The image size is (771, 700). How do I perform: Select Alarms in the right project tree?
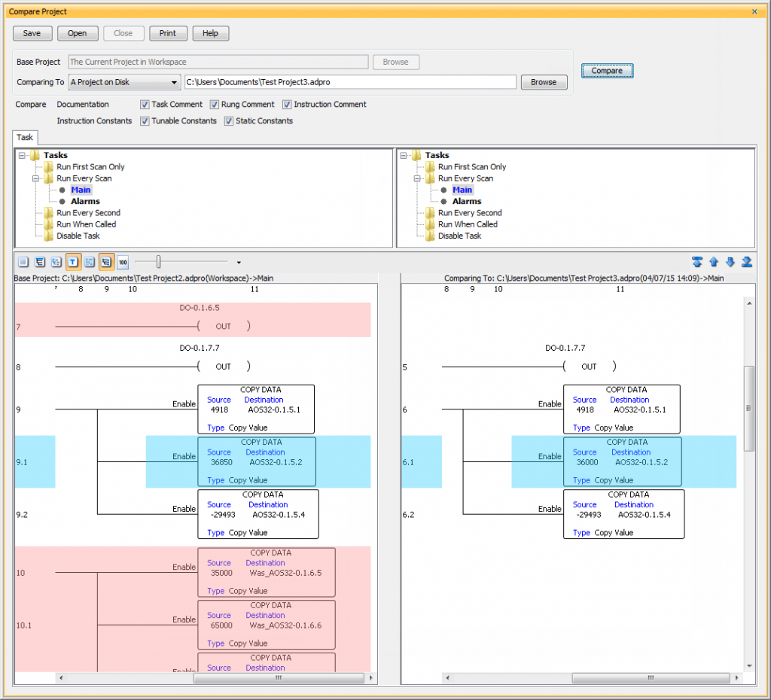click(x=467, y=201)
